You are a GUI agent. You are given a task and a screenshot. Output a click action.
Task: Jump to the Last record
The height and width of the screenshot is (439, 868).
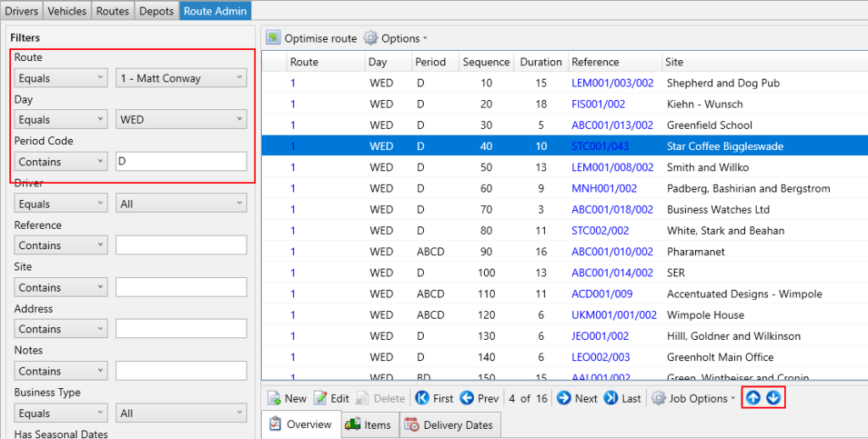(x=611, y=398)
